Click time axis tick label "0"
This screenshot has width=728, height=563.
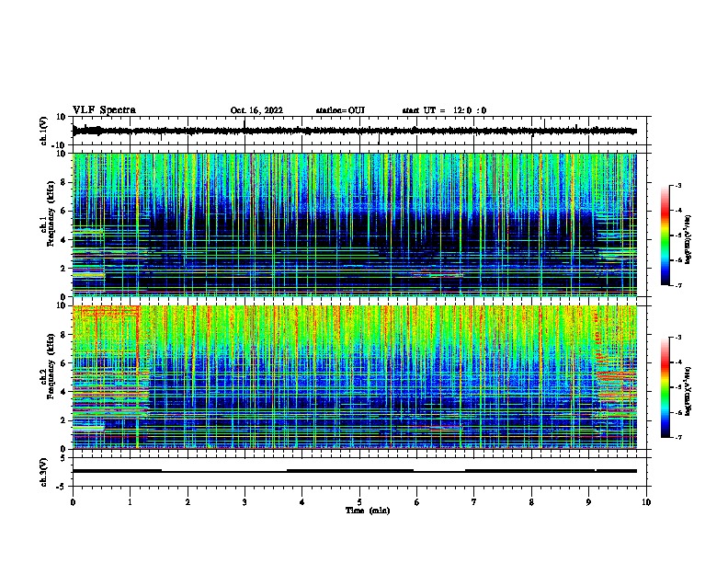click(x=73, y=502)
